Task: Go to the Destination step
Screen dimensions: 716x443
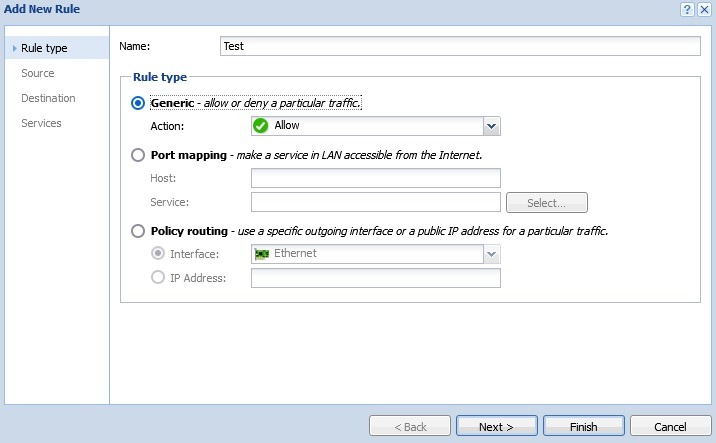Action: (x=48, y=98)
